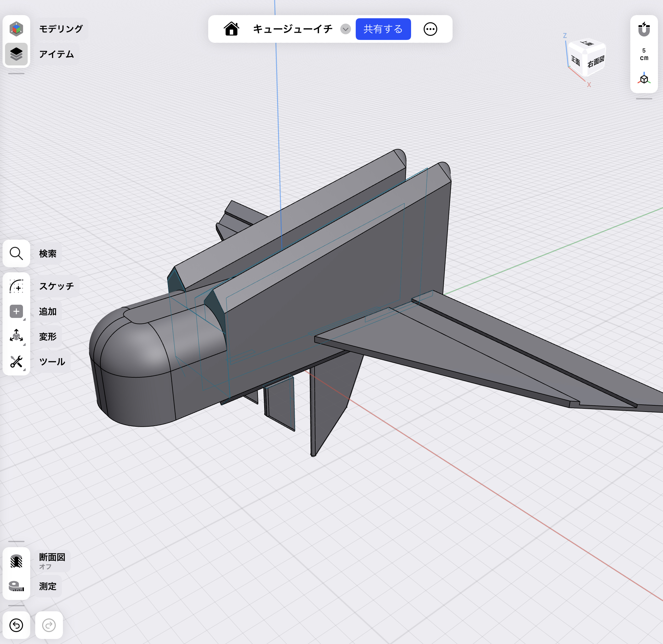The height and width of the screenshot is (644, 663).
Task: Select the Transform (変形) tool icon
Action: tap(16, 336)
